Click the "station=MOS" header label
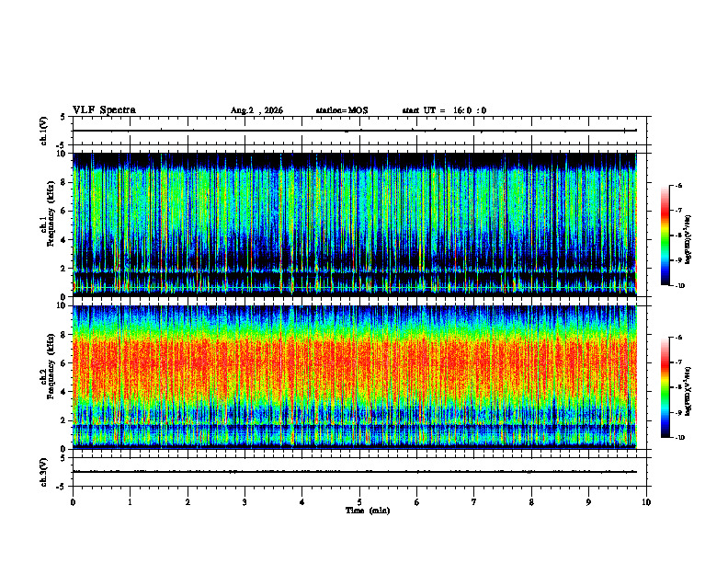The height and width of the screenshot is (563, 728). click(x=342, y=110)
